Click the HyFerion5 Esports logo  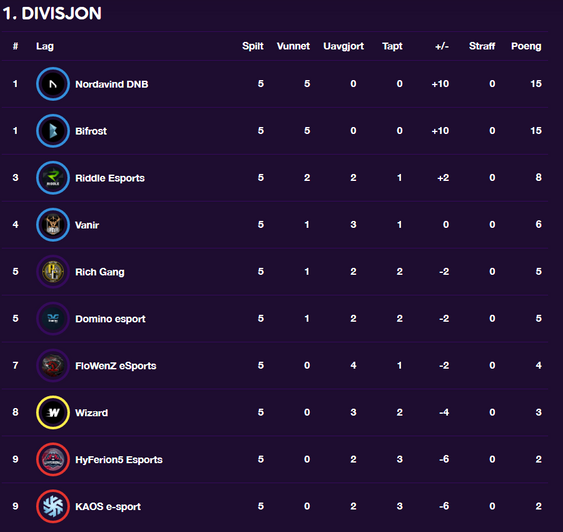tap(53, 459)
